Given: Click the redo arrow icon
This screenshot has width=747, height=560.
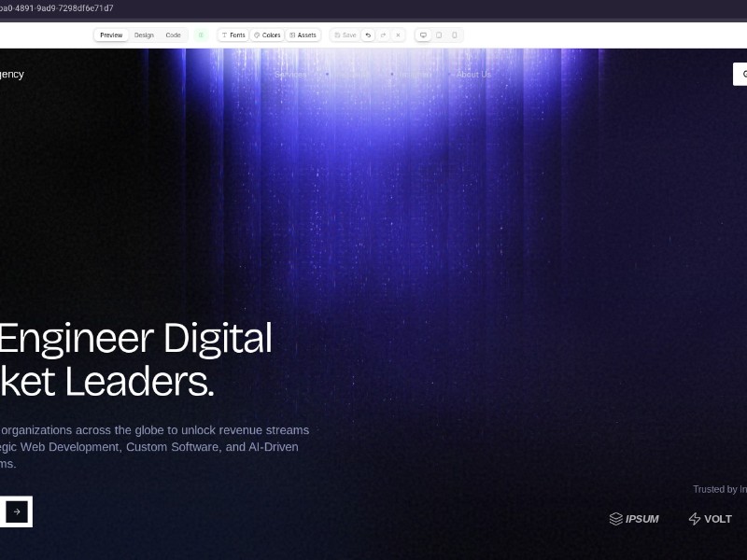Looking at the screenshot, I should [383, 35].
